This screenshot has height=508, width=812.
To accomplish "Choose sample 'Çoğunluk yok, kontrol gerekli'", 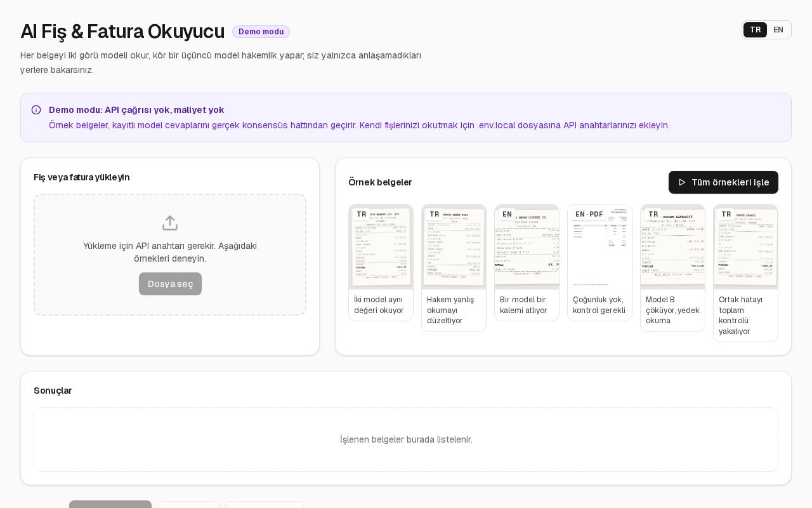I will coord(599,262).
